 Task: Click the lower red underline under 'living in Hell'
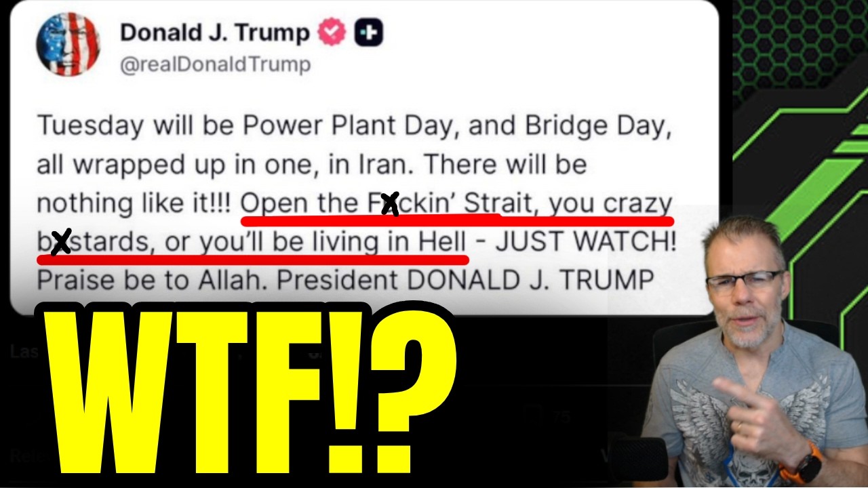point(252,258)
